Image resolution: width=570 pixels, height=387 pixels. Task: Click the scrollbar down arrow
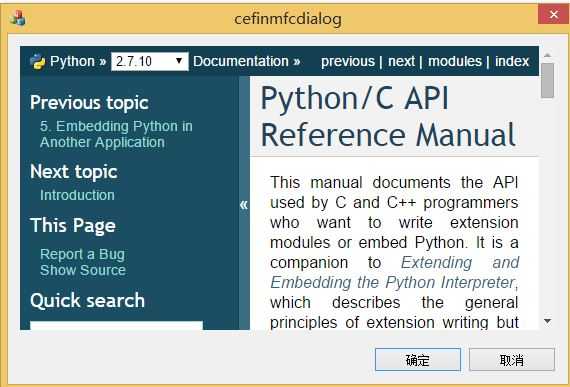[x=547, y=321]
